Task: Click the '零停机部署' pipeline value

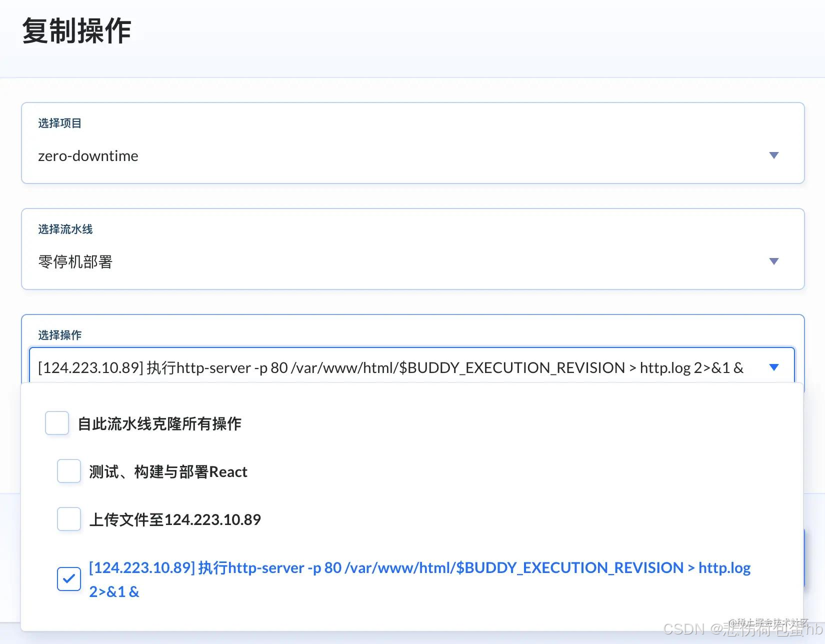Action: [x=75, y=262]
